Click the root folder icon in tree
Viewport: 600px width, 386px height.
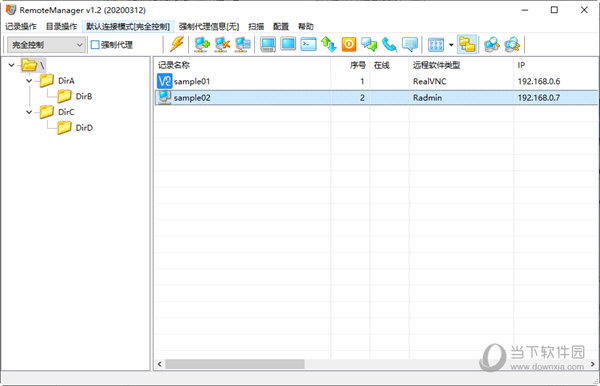pyautogui.click(x=29, y=65)
